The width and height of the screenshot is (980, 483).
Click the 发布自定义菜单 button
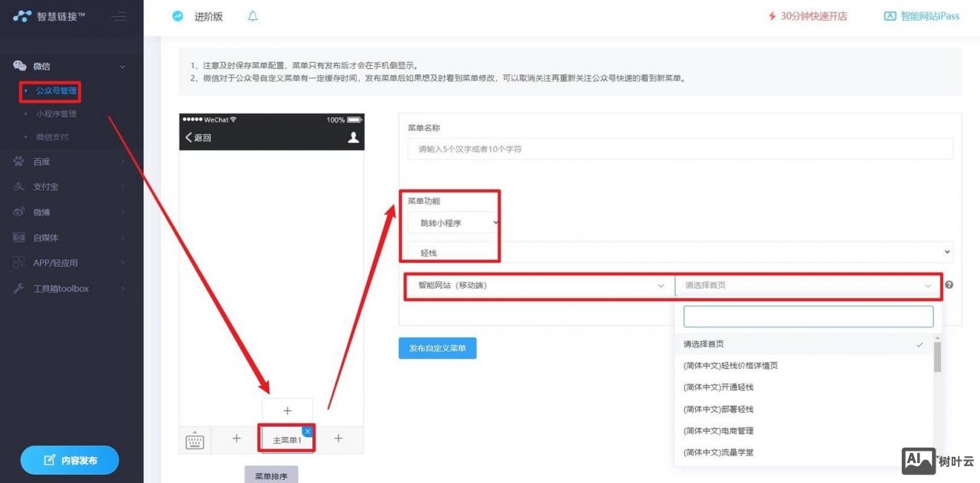(x=437, y=348)
